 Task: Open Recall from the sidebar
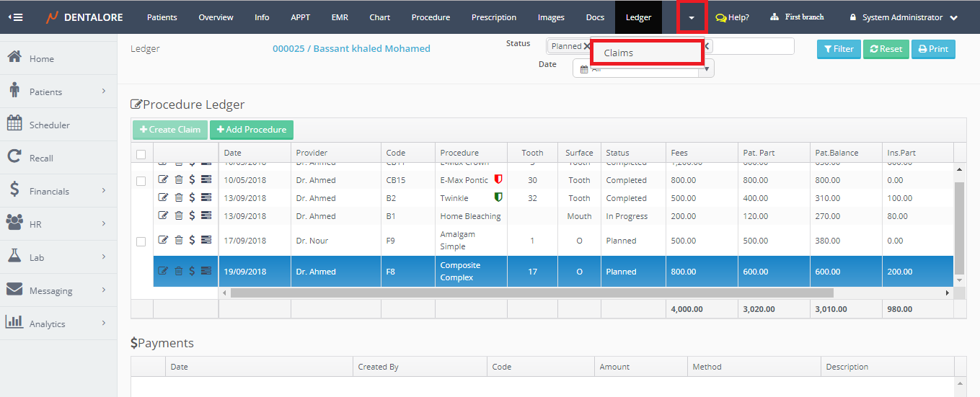pyautogui.click(x=41, y=158)
